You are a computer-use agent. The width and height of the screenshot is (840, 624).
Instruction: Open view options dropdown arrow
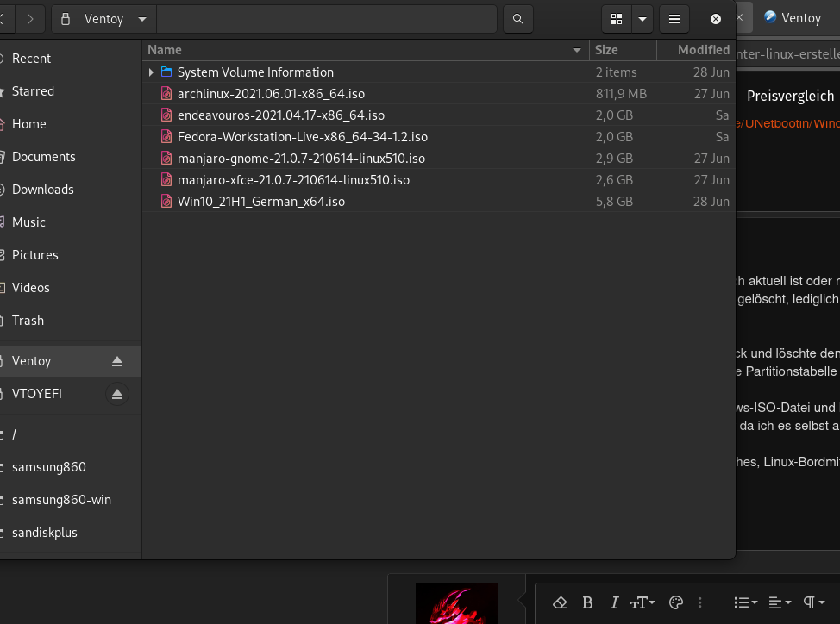[643, 19]
